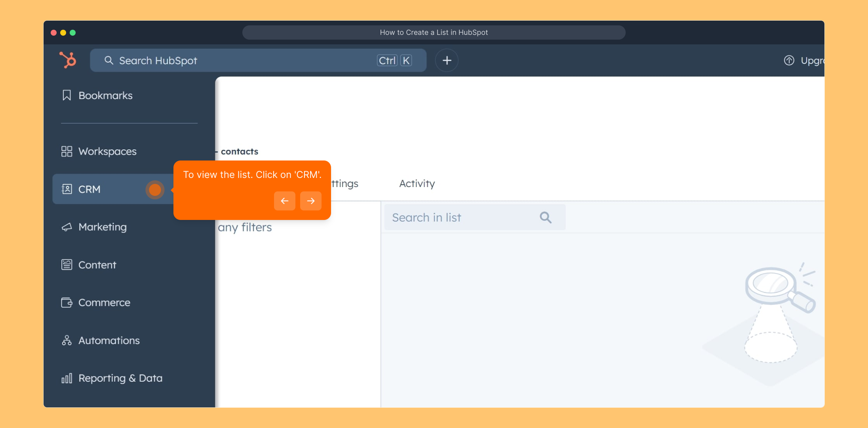The width and height of the screenshot is (868, 428).
Task: Click the Content newspaper icon
Action: [x=67, y=265]
